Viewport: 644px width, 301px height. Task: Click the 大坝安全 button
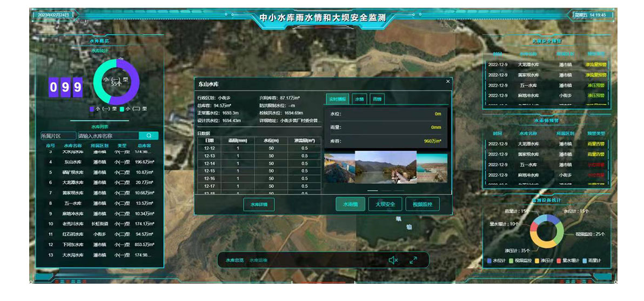click(385, 204)
